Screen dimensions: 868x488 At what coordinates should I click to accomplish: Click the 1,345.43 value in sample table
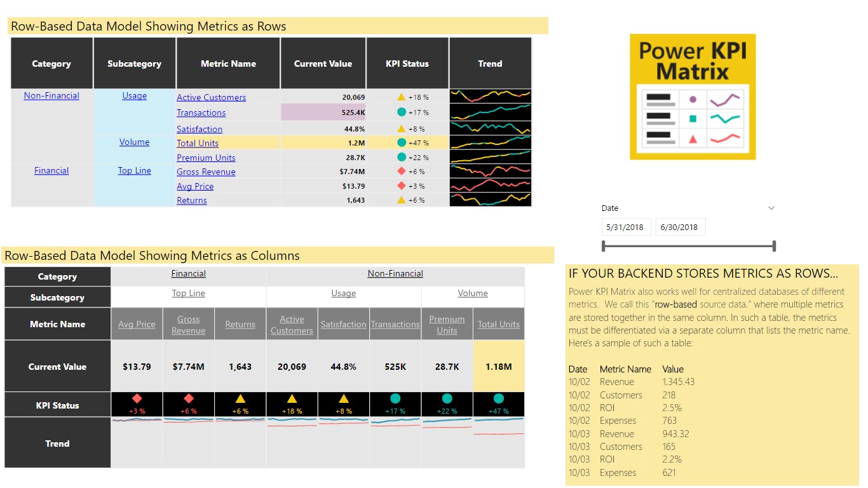click(678, 382)
